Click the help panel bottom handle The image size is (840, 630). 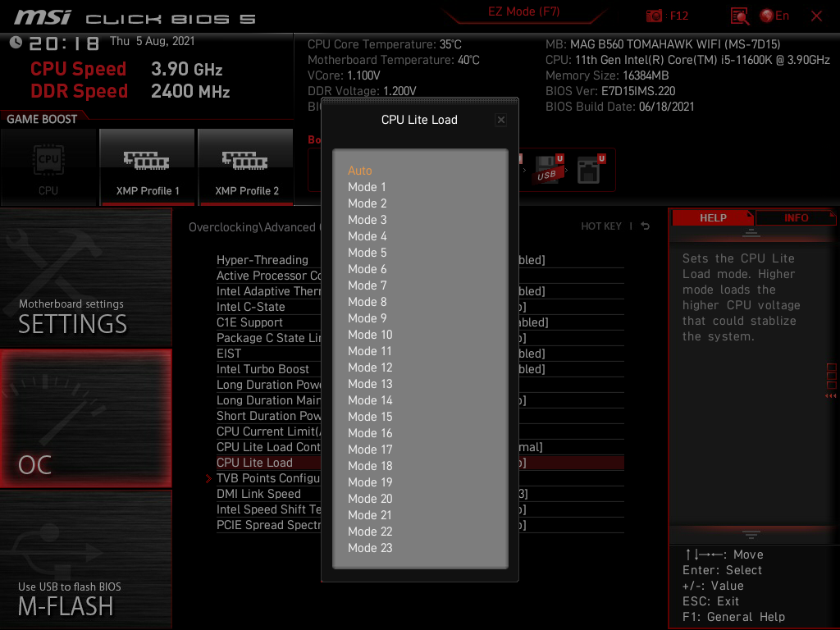tap(751, 535)
